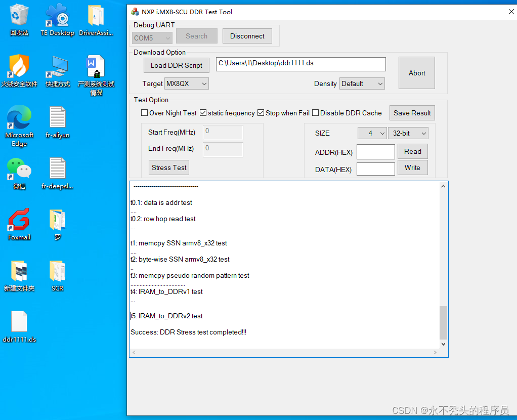The image size is (517, 420).
Task: Toggle Stop when Fail checkbox
Action: point(261,113)
